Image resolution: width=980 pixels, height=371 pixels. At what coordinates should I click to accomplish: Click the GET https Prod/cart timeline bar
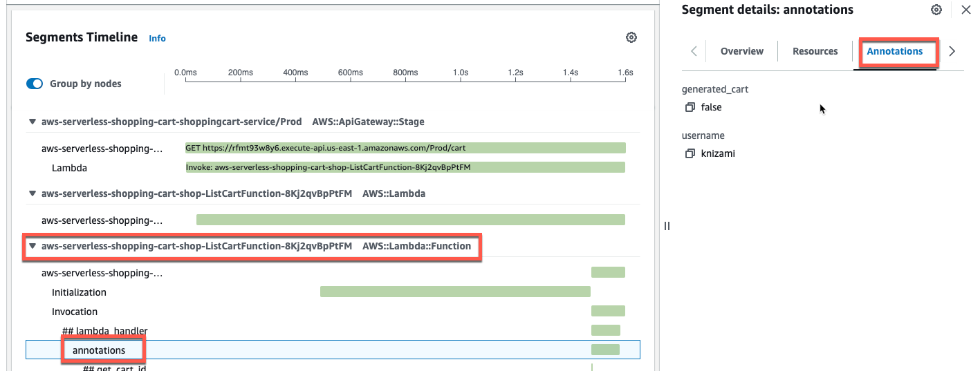(x=405, y=148)
